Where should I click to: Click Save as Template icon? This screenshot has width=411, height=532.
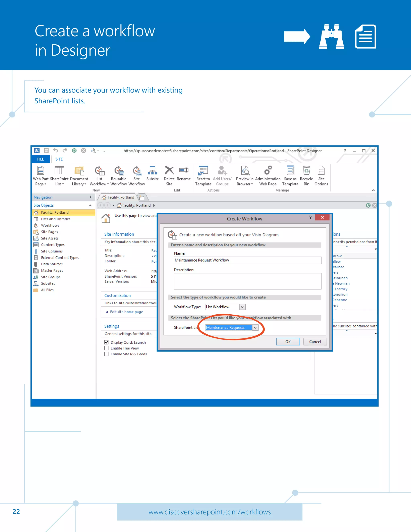click(x=290, y=170)
